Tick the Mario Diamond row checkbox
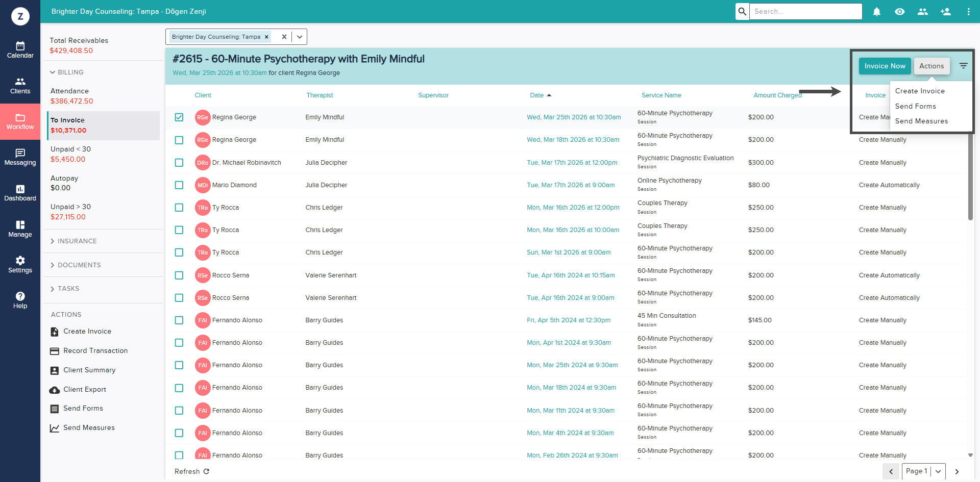The image size is (980, 482). coord(179,185)
